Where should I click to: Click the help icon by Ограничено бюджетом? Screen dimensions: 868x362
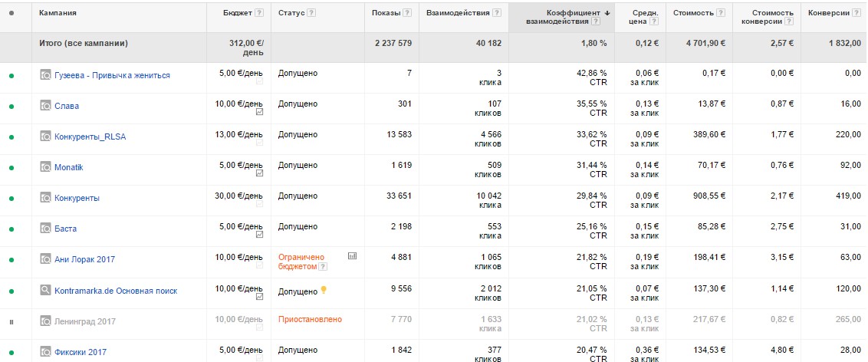click(x=324, y=266)
